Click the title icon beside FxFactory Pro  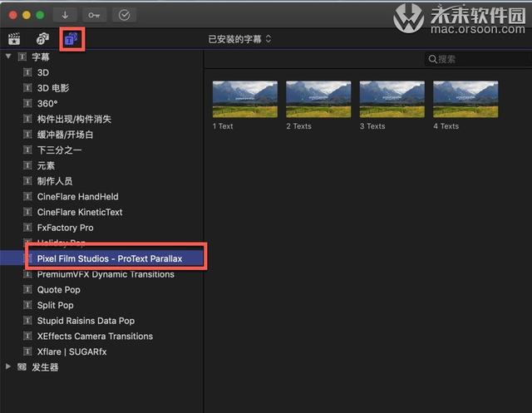(x=27, y=227)
